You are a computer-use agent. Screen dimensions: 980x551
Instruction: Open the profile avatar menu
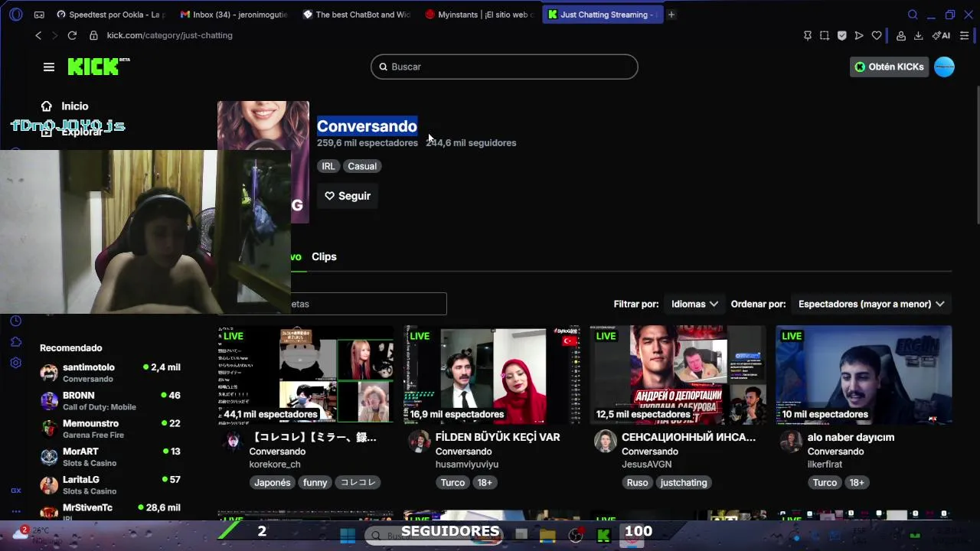tap(944, 67)
